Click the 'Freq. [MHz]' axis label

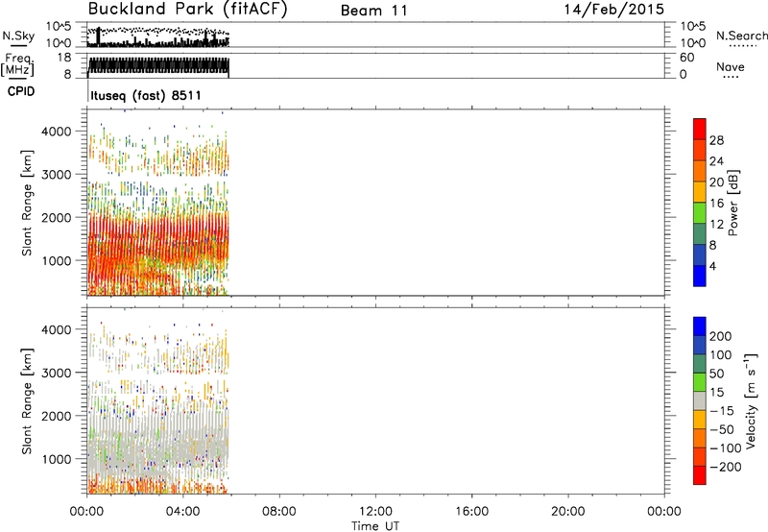click(x=17, y=64)
